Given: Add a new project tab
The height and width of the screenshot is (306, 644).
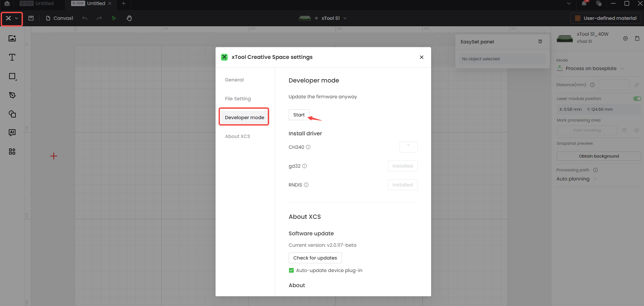Looking at the screenshot, I should (x=124, y=3).
